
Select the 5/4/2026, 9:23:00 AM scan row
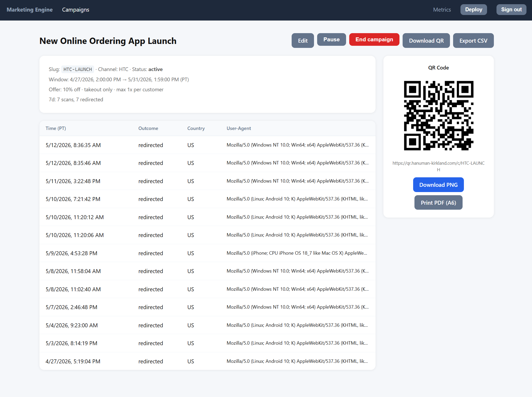tap(207, 325)
